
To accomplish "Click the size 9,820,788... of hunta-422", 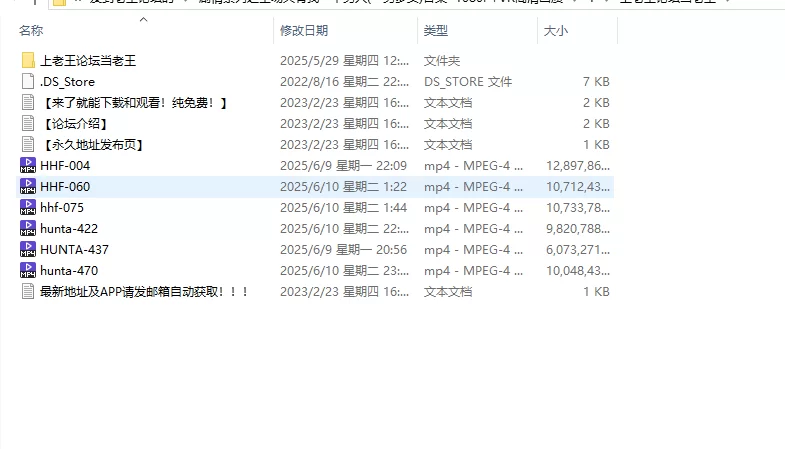I will coord(578,228).
